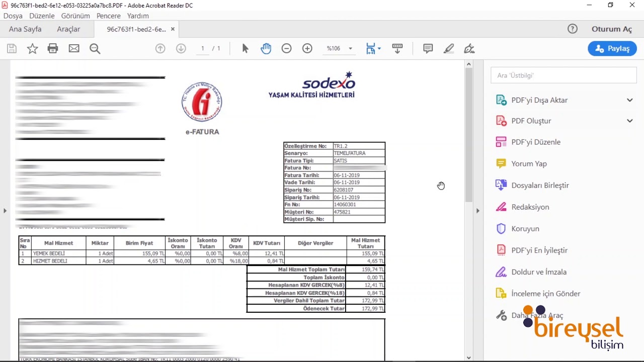Expand PDF'yi Dışa Aktar chevron

[x=630, y=100]
